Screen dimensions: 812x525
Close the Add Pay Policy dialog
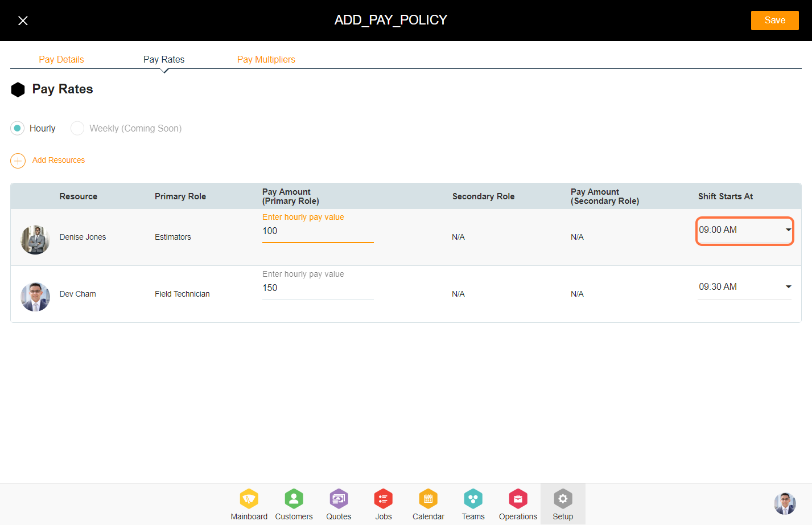click(x=23, y=20)
